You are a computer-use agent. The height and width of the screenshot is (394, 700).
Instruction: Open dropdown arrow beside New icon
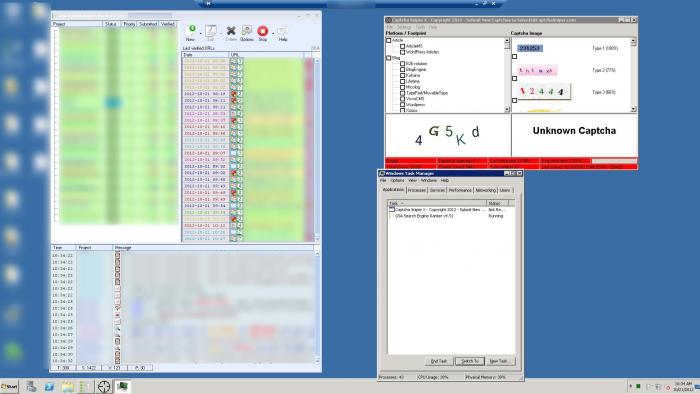(200, 33)
